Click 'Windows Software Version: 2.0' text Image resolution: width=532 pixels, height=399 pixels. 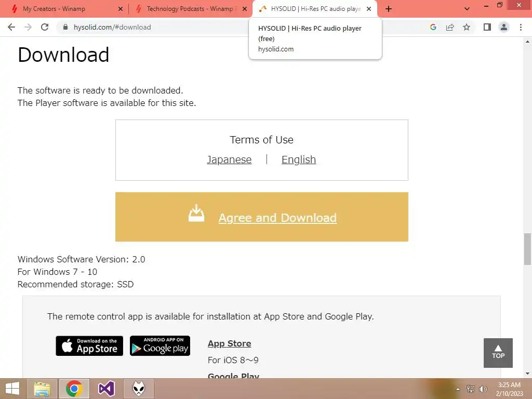click(82, 260)
